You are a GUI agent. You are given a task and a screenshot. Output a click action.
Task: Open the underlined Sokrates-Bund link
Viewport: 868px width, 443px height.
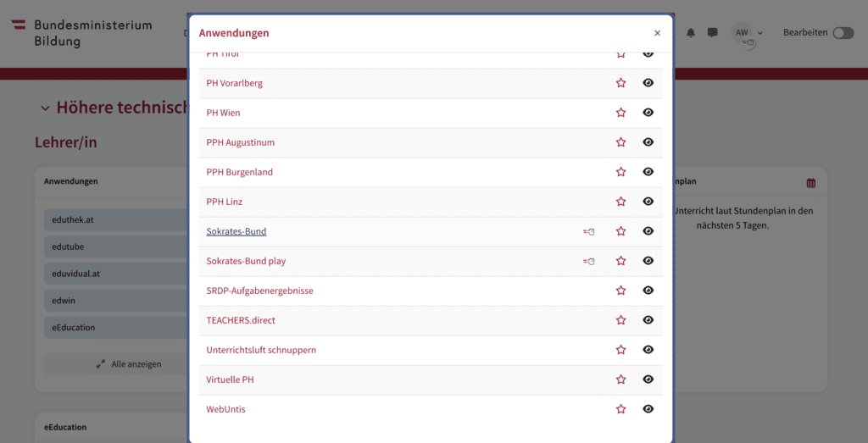point(236,231)
